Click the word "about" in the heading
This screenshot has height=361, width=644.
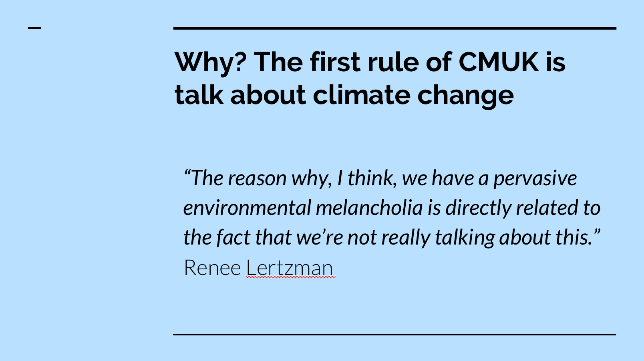(268, 95)
